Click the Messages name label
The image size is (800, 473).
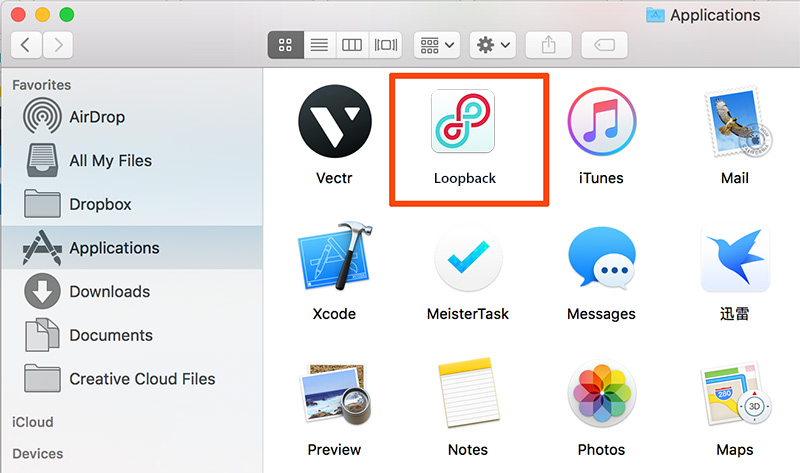pos(602,314)
